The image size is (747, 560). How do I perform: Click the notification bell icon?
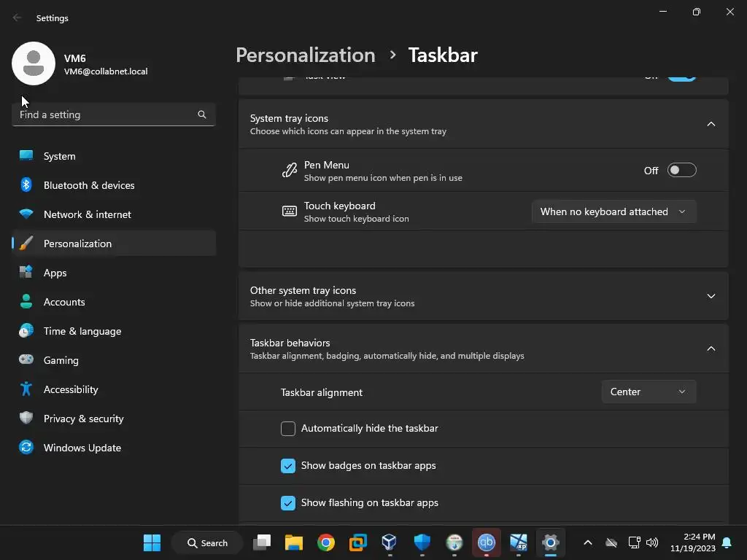coord(727,542)
